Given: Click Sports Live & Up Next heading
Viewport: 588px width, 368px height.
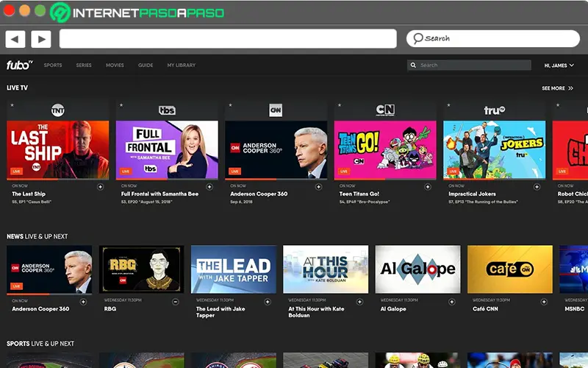Looking at the screenshot, I should tap(40, 344).
